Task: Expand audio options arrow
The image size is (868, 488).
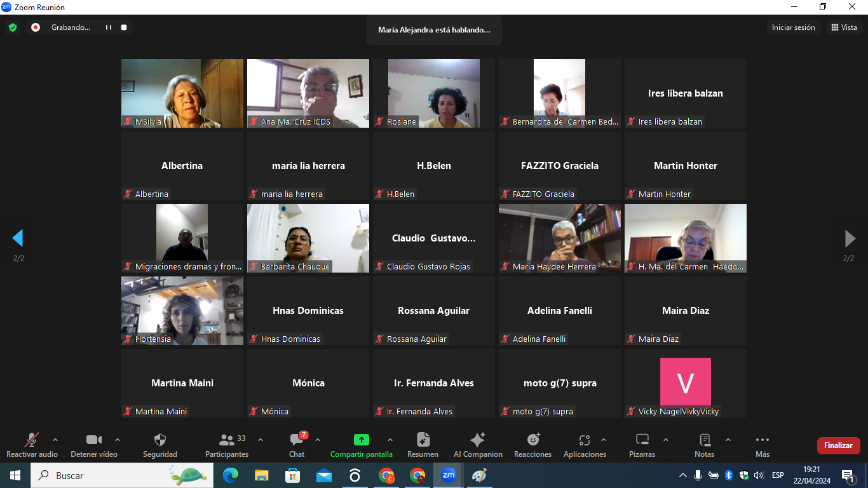Action: tap(55, 440)
